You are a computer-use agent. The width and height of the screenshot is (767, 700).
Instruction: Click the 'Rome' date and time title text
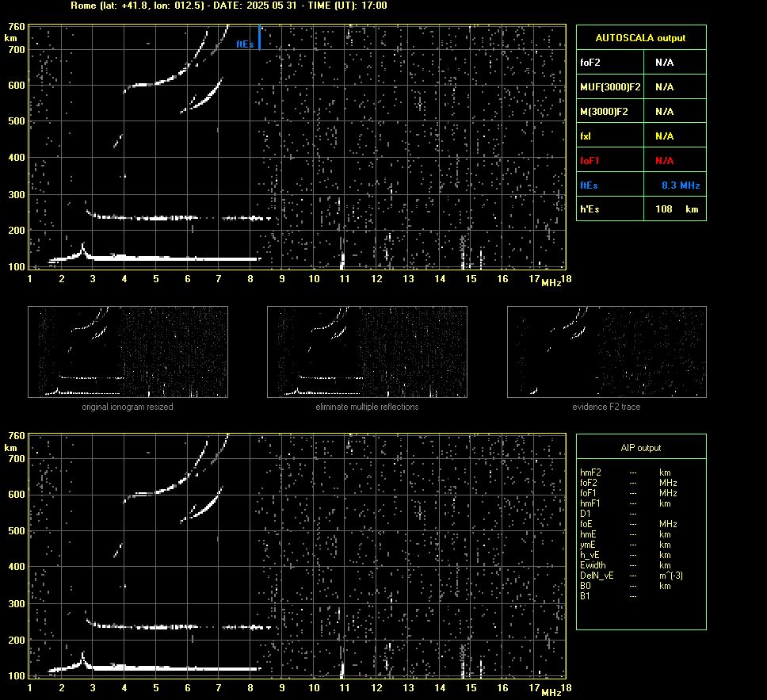[228, 6]
